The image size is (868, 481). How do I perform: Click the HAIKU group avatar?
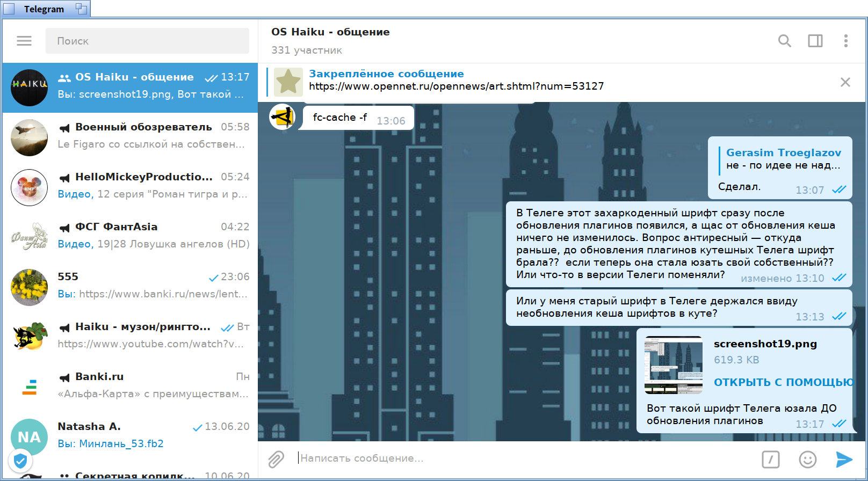(x=30, y=88)
